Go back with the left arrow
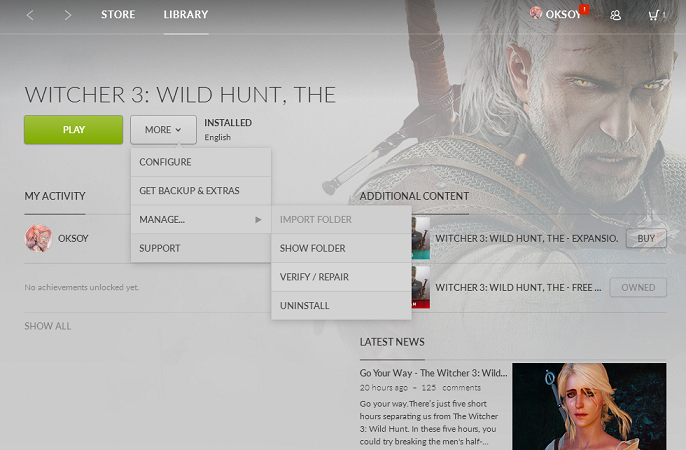Screen dimensions: 686x450 (30, 15)
